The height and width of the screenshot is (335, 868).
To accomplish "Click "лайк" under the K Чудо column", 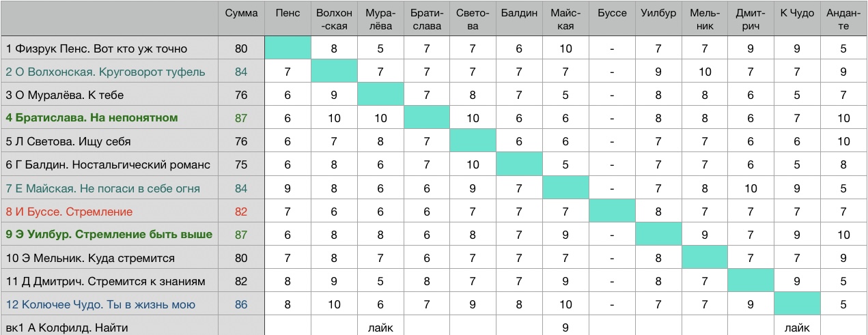I will point(797,327).
